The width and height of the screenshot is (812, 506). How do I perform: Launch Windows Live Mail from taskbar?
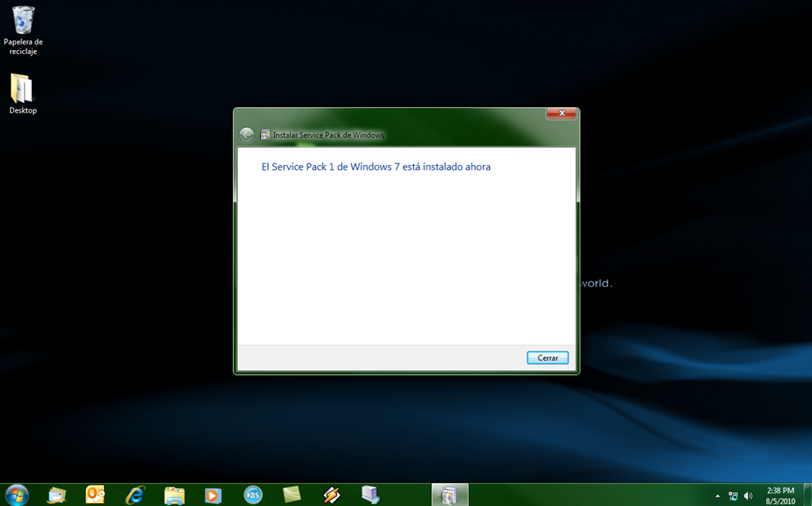pos(56,495)
